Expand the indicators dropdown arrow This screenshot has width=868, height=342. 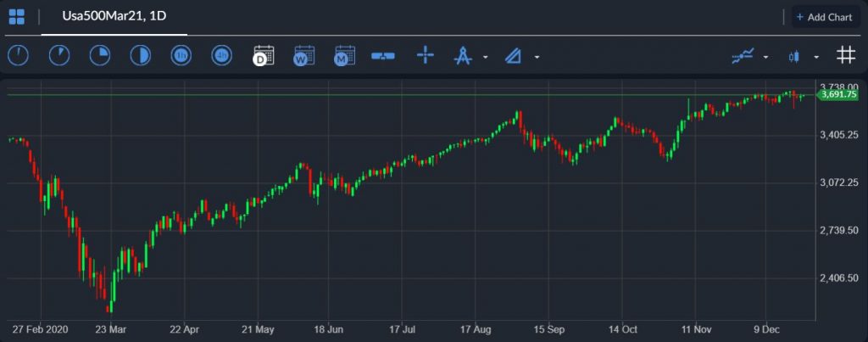click(x=765, y=57)
